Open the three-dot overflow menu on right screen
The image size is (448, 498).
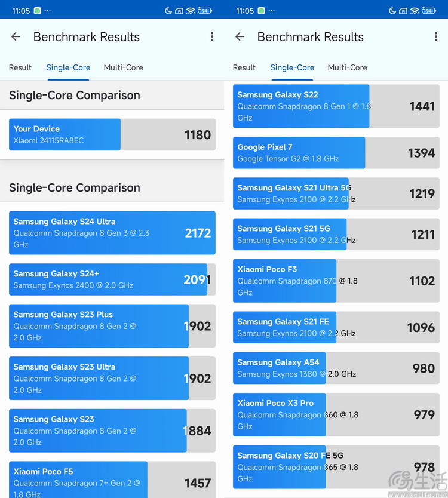[x=435, y=37]
